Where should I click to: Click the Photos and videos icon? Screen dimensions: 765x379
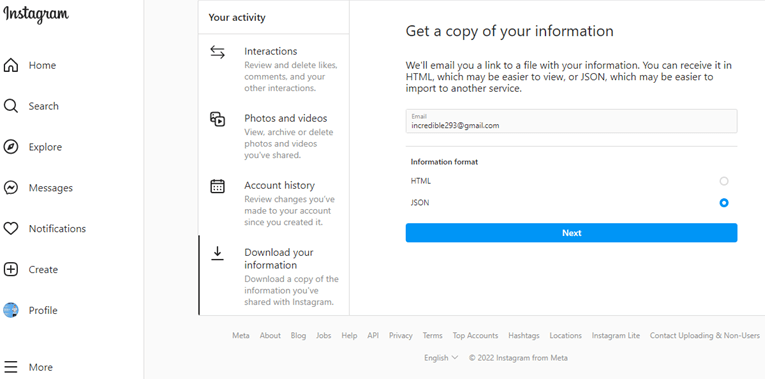pyautogui.click(x=217, y=119)
